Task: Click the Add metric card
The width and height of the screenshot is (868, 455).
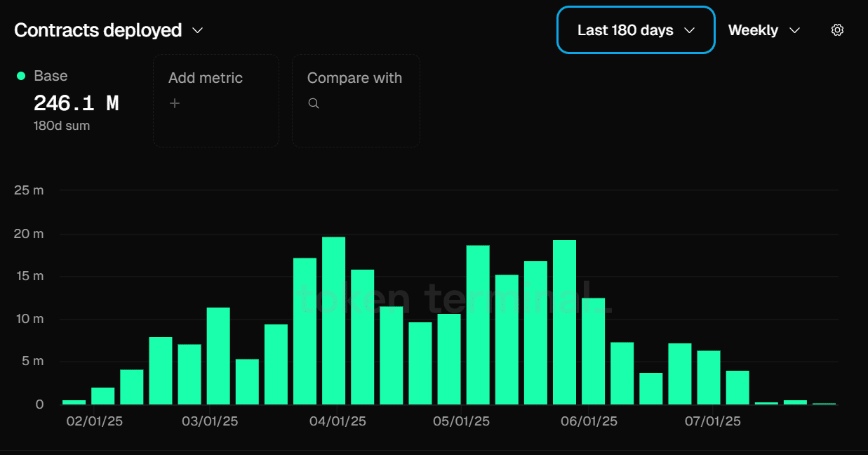Action: [216, 100]
